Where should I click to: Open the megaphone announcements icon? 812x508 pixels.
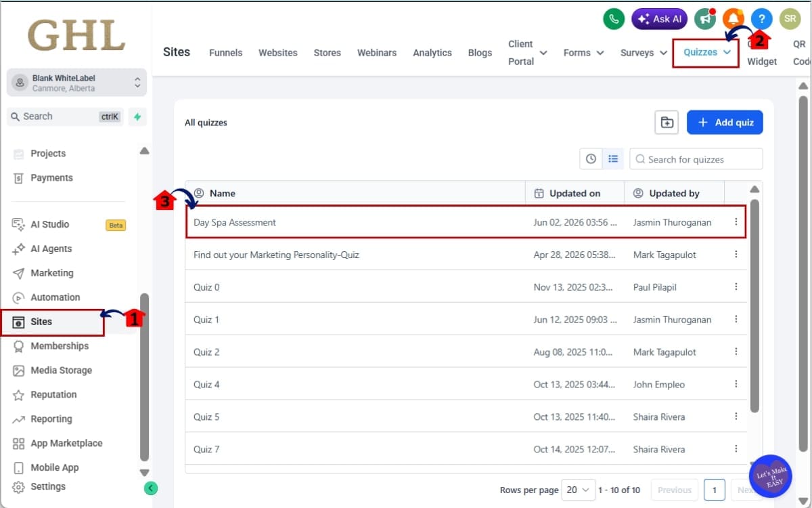705,19
